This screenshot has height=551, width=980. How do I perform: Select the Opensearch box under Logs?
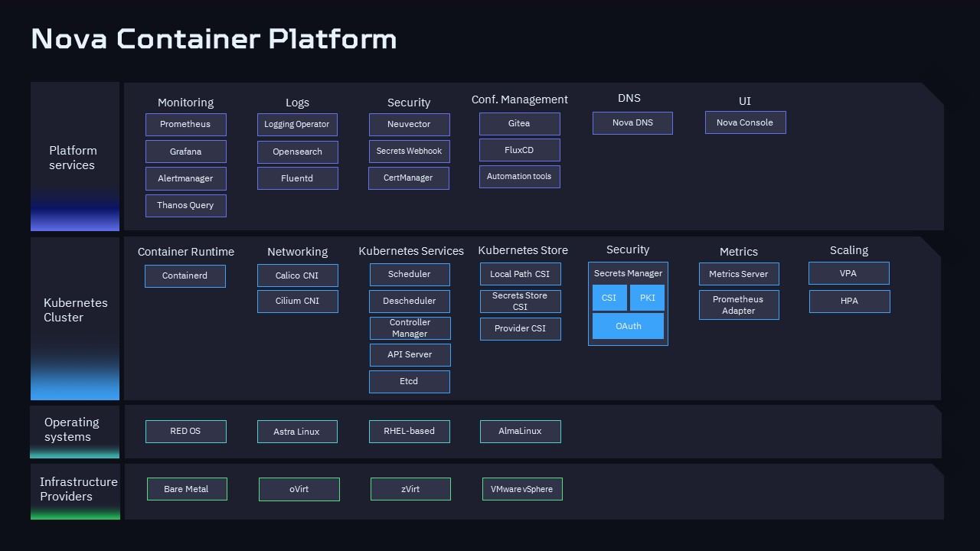(x=297, y=152)
